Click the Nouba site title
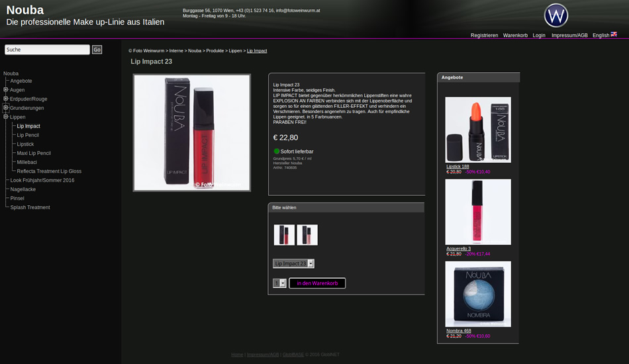 (25, 10)
